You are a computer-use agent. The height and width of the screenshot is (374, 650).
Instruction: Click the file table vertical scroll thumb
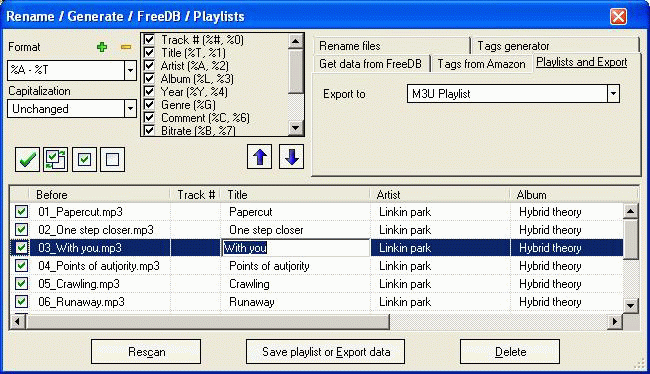coord(631,239)
